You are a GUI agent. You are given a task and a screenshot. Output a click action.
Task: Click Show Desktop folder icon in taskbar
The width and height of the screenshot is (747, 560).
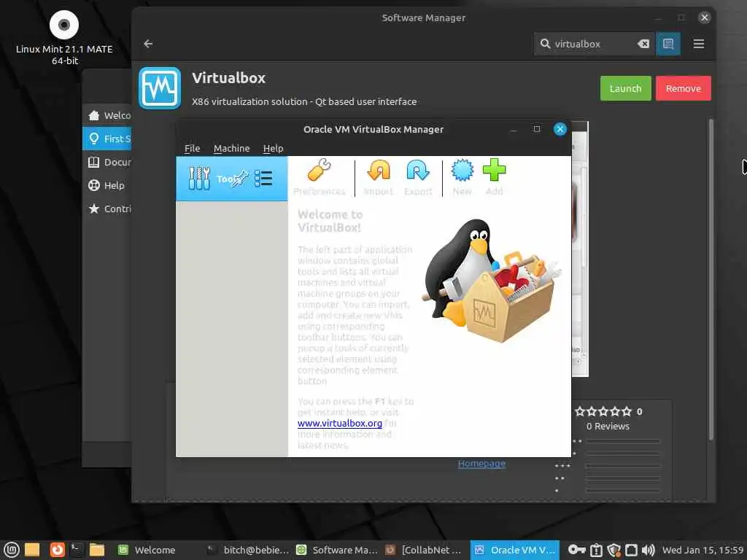coord(32,550)
